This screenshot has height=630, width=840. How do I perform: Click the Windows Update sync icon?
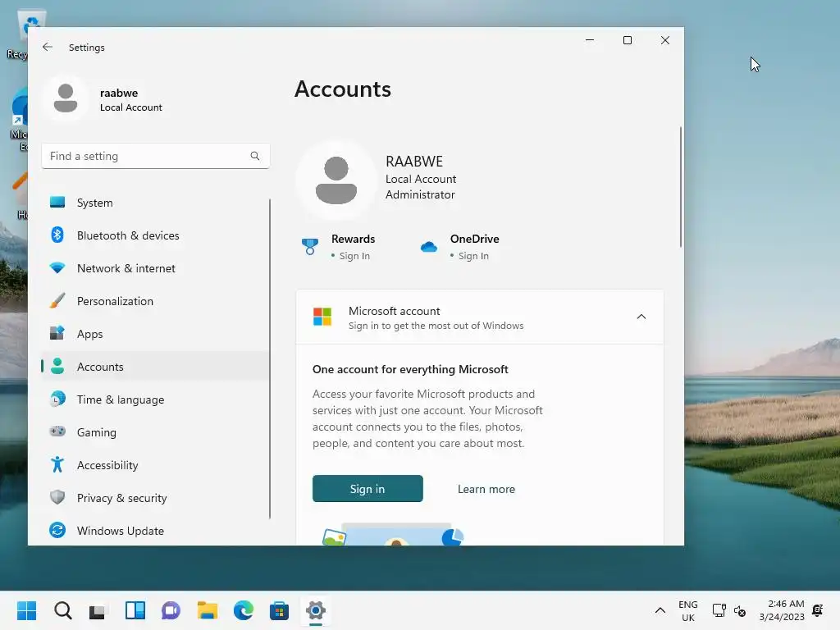click(57, 531)
